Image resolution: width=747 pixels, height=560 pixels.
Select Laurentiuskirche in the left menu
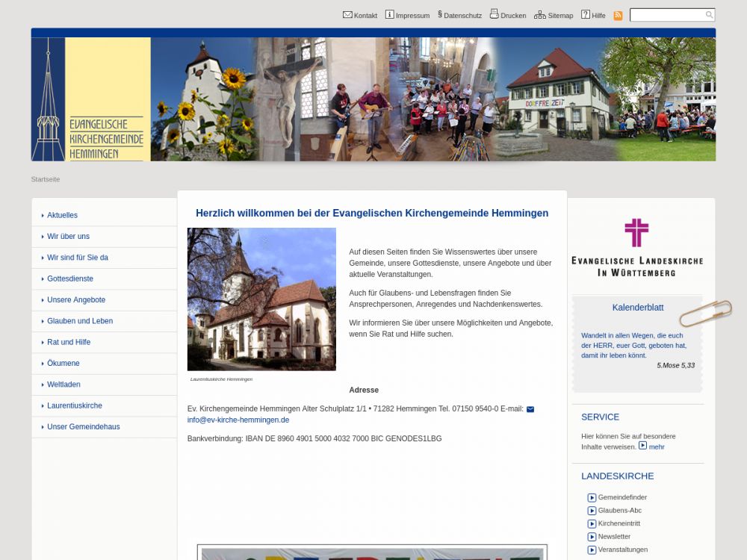75,405
